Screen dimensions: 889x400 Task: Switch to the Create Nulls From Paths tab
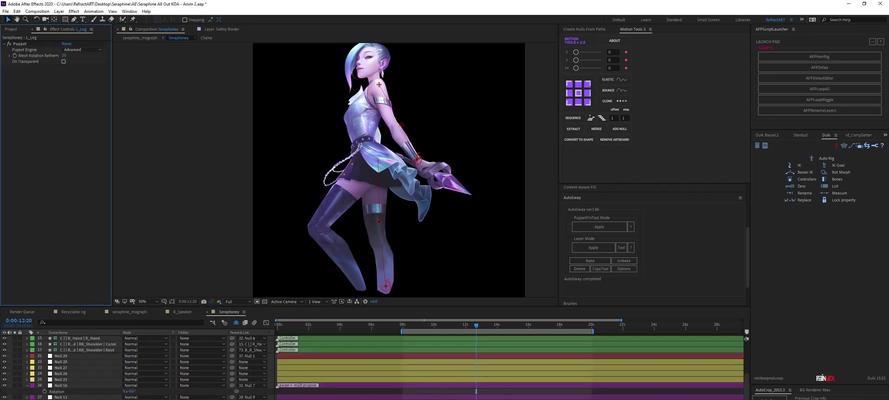(584, 29)
